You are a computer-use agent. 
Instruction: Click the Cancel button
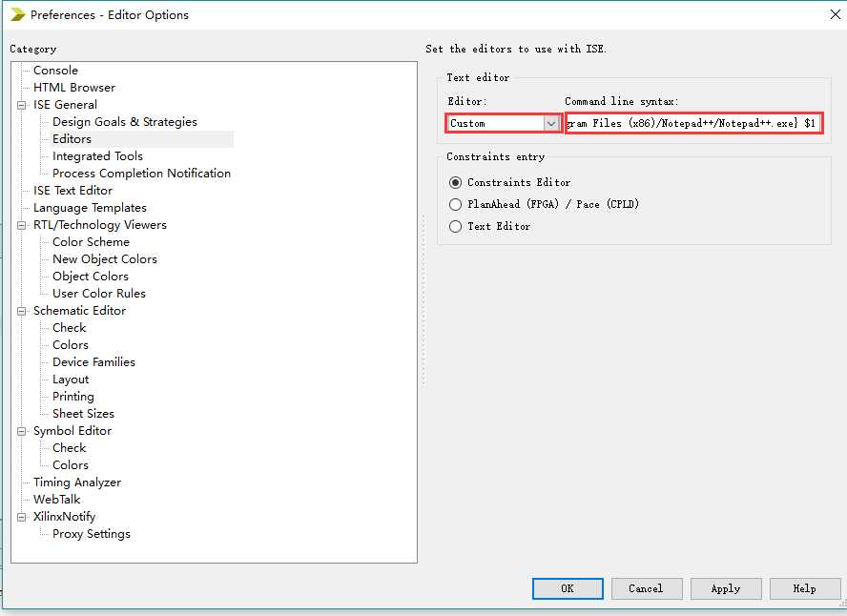647,588
